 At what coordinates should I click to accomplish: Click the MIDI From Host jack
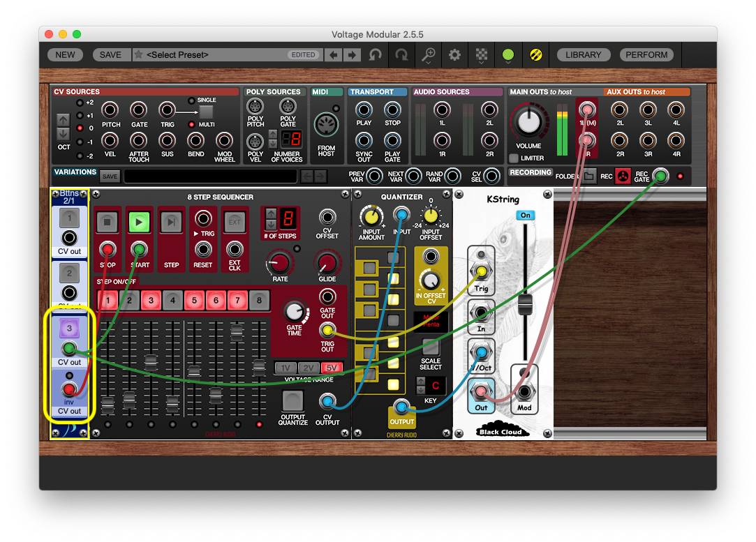[326, 125]
